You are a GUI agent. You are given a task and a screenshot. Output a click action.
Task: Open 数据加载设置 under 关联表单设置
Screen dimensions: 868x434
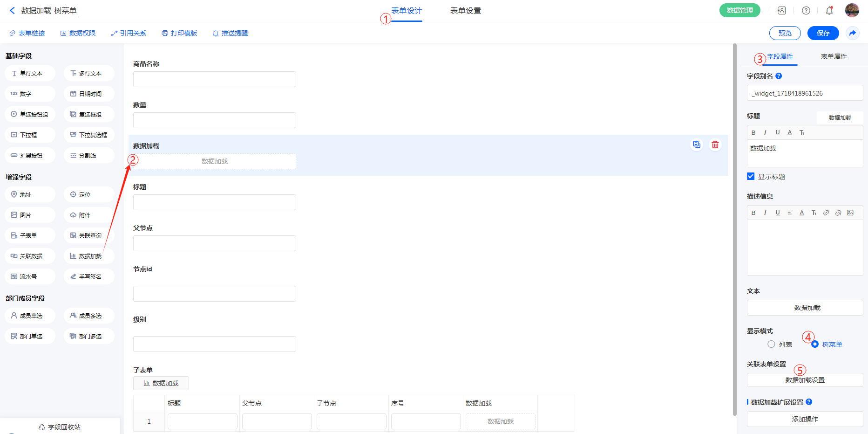point(805,380)
